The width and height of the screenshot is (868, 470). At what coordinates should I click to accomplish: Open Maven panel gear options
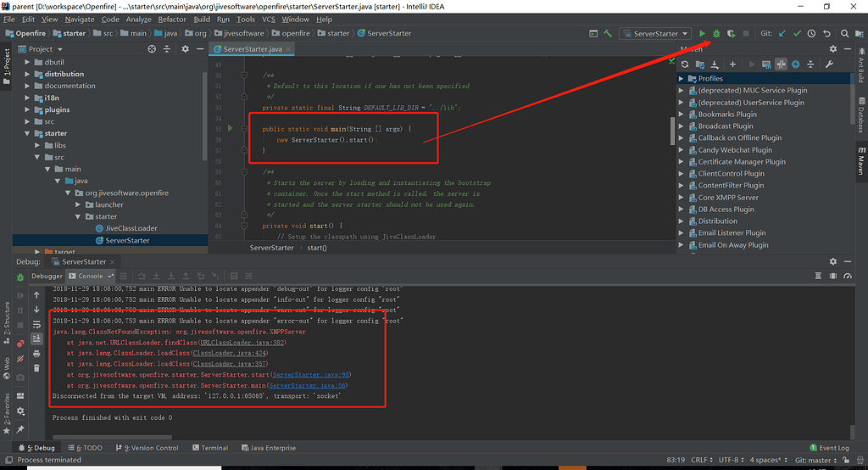pos(833,48)
